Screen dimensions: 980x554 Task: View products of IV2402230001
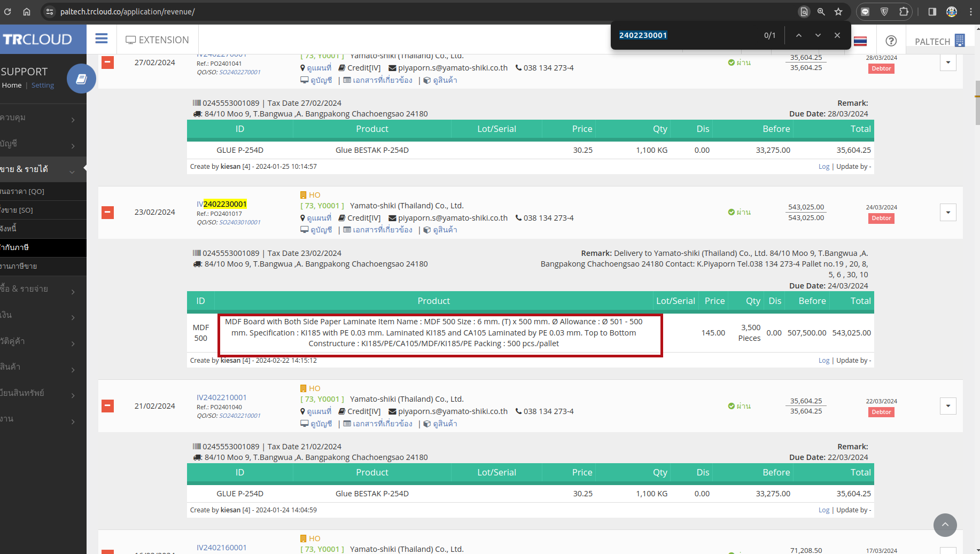pyautogui.click(x=440, y=230)
